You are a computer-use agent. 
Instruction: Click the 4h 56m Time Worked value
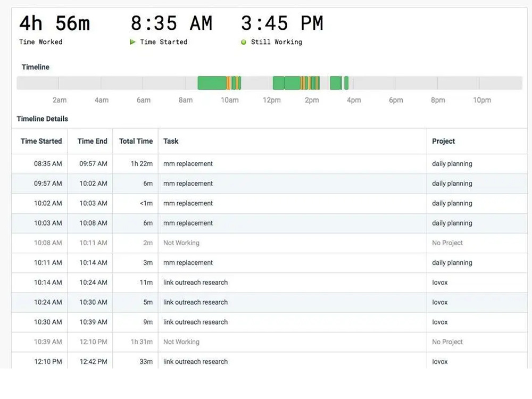coord(55,23)
